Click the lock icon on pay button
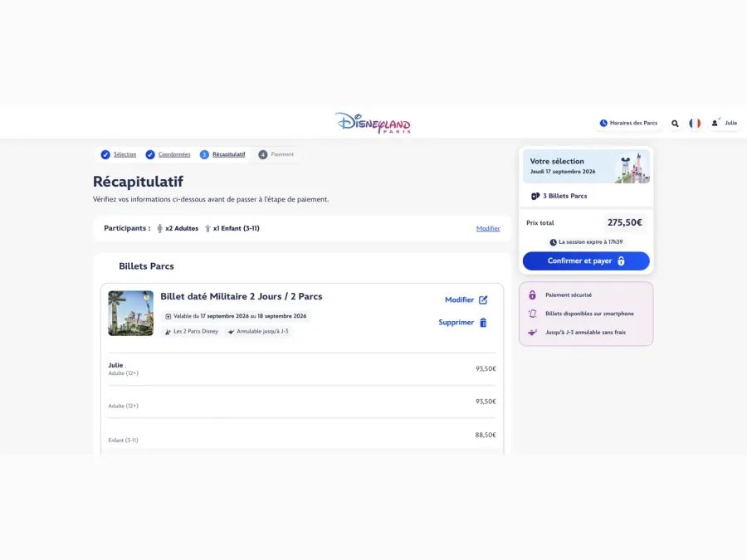This screenshot has width=747, height=560. [x=621, y=261]
